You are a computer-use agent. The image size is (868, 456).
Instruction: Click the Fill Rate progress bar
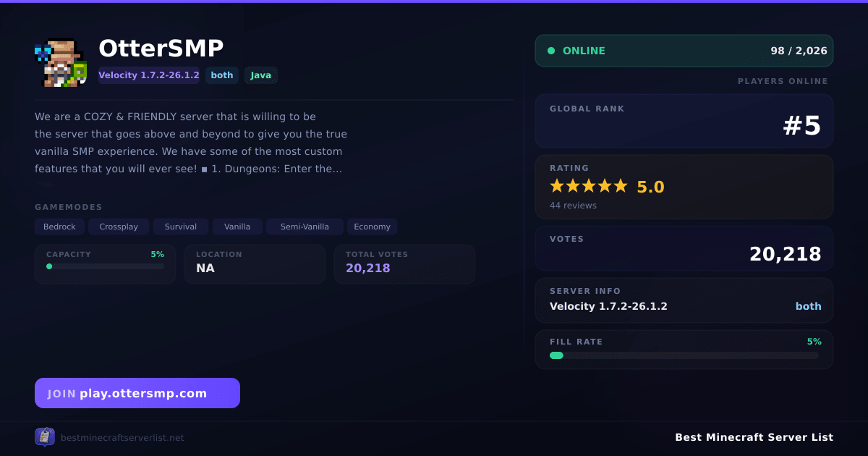click(x=684, y=355)
